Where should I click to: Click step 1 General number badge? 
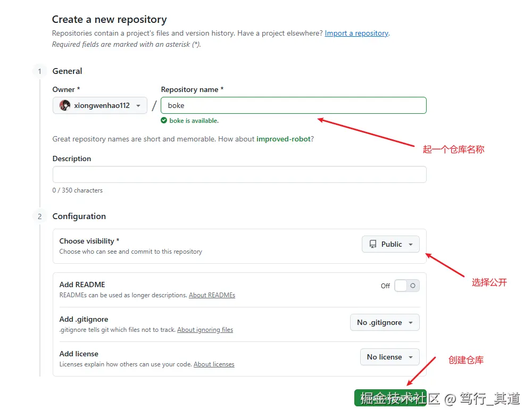(39, 71)
